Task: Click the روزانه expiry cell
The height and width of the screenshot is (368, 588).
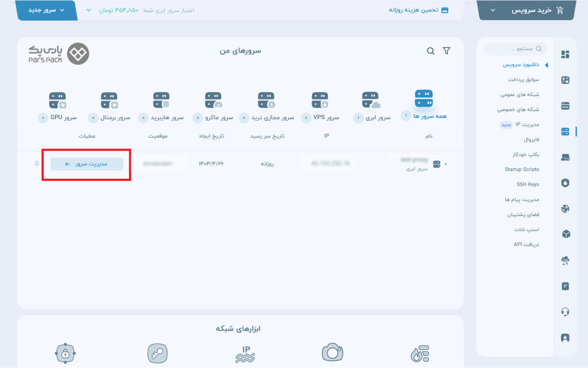Action: [x=267, y=164]
